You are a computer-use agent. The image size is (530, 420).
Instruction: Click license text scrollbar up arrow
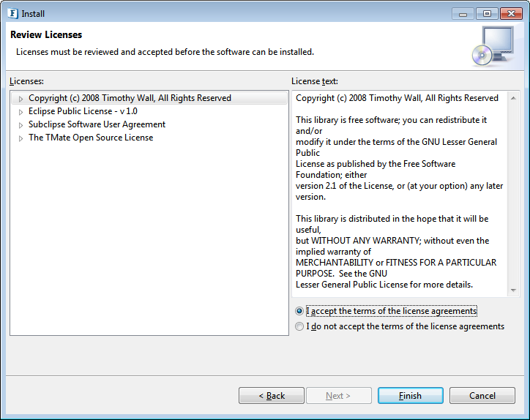tap(513, 98)
